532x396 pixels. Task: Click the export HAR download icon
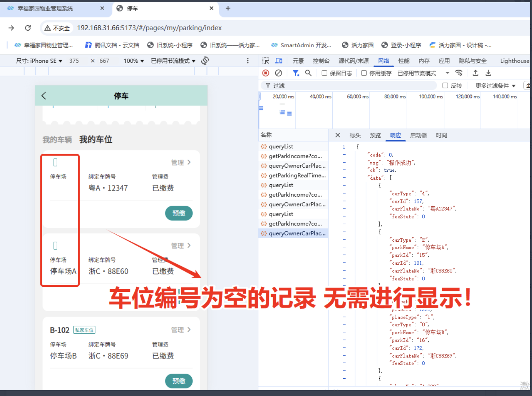point(488,73)
